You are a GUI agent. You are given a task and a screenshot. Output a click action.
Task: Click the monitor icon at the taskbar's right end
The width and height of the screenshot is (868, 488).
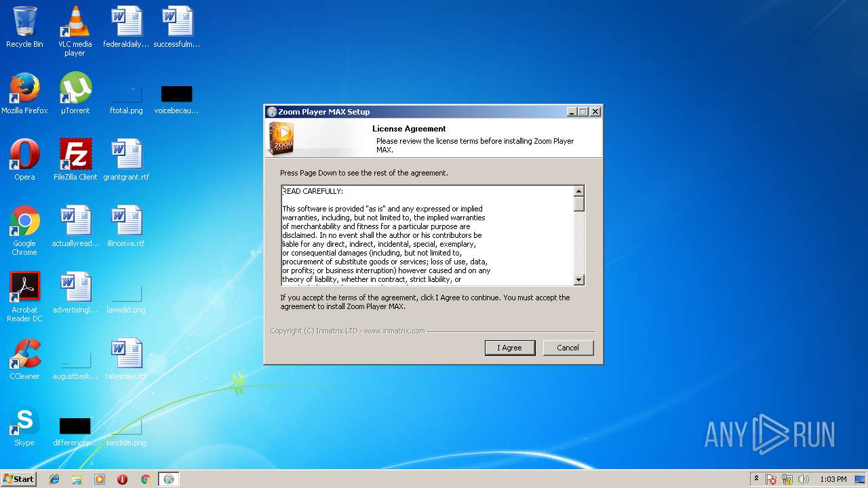point(860,479)
